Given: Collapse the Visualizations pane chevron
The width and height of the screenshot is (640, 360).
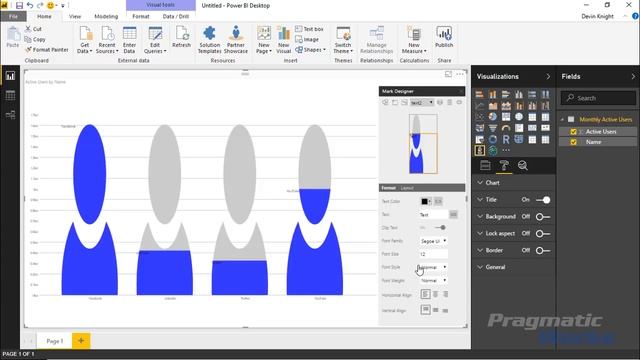Looking at the screenshot, I should pyautogui.click(x=548, y=76).
